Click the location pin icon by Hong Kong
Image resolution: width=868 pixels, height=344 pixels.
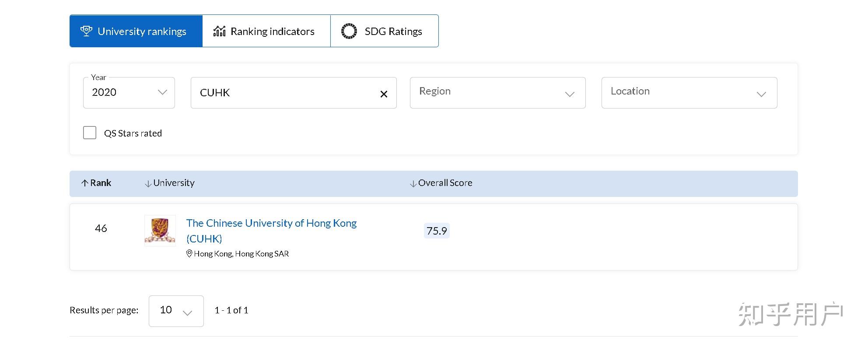point(189,253)
